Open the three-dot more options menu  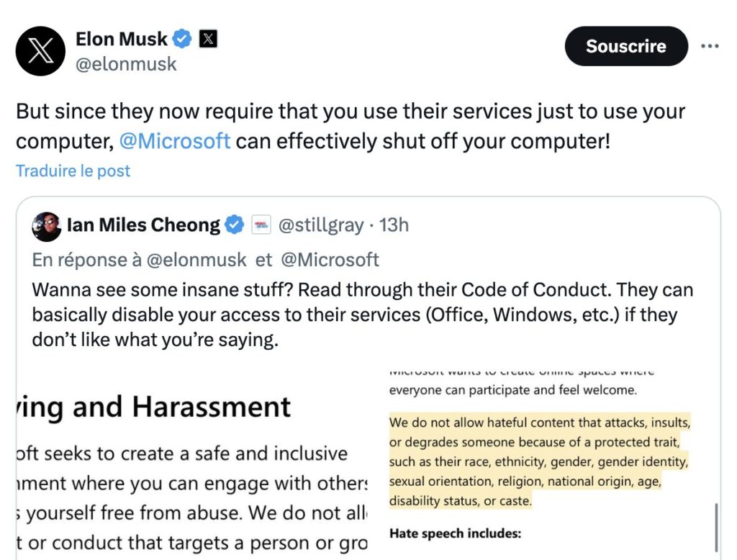tap(710, 45)
